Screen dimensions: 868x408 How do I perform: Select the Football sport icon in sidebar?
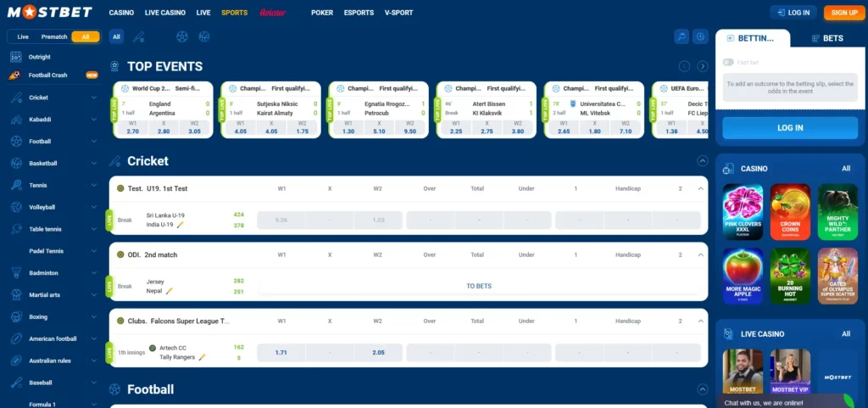(16, 141)
